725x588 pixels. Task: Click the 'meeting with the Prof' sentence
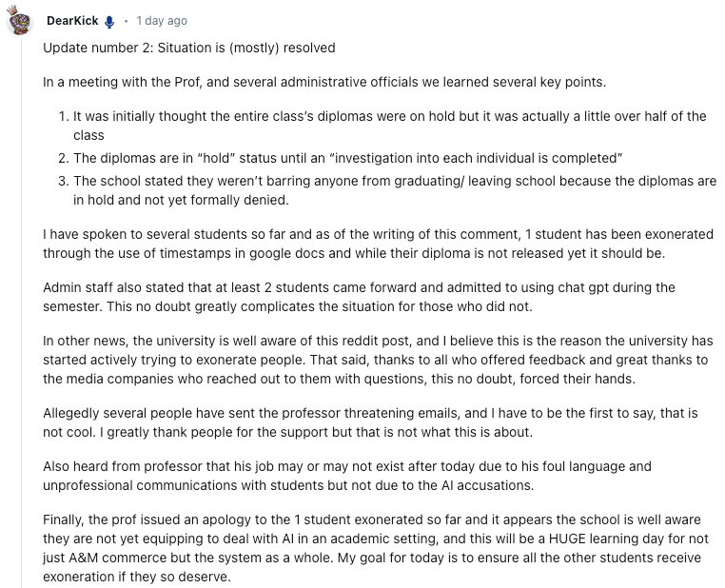[x=324, y=82]
